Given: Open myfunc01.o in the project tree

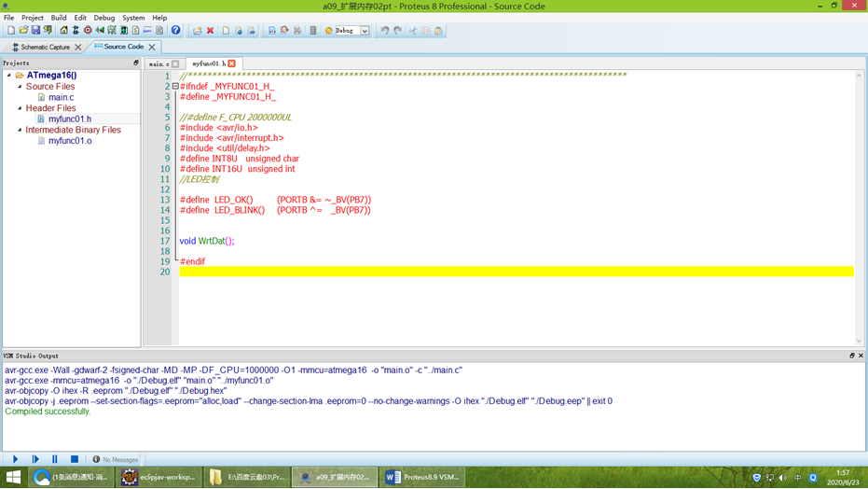Looking at the screenshot, I should click(x=70, y=141).
